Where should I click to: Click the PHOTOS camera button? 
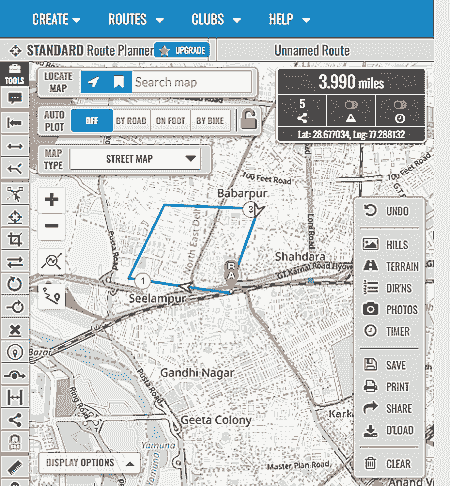[389, 310]
